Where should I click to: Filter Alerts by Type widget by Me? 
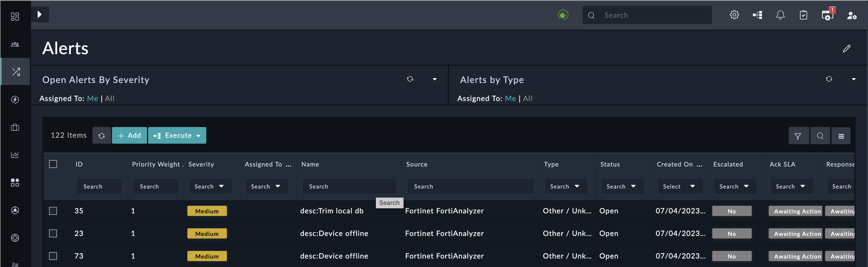510,99
